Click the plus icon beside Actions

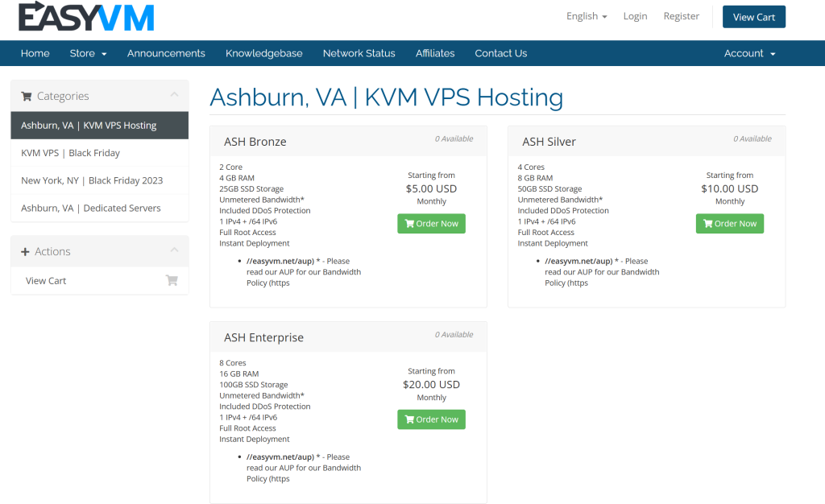coord(25,252)
